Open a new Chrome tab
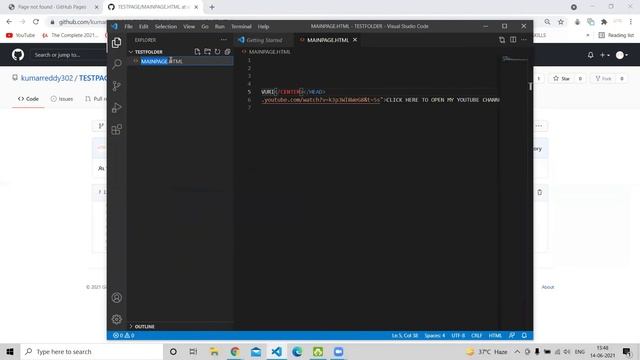640x360 pixels. tap(212, 7)
